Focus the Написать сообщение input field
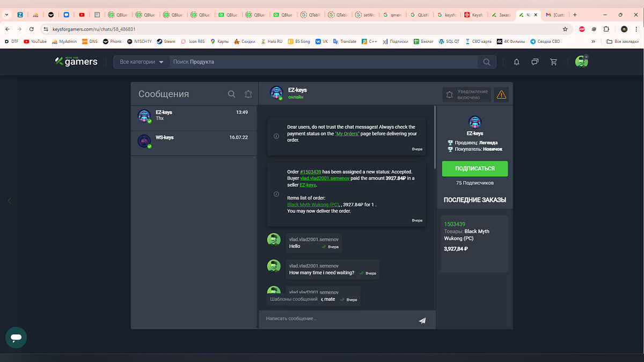Viewport: 644px width, 362px height. coord(338,319)
